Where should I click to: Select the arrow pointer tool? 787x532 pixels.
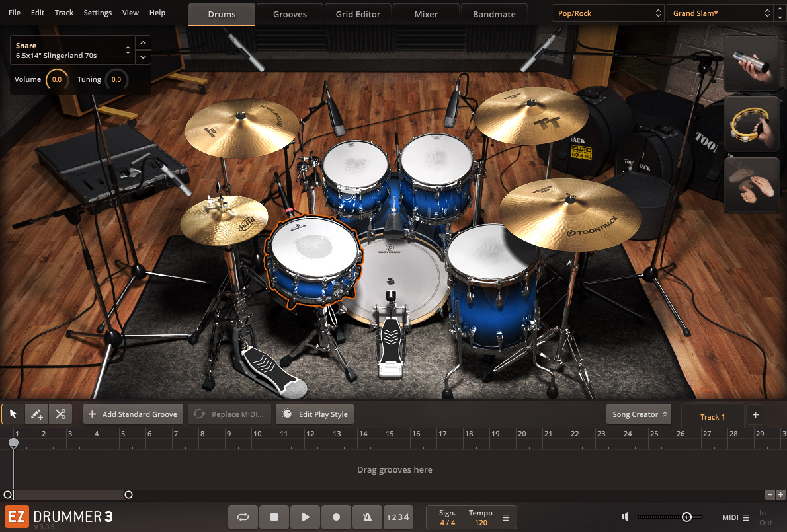point(13,414)
